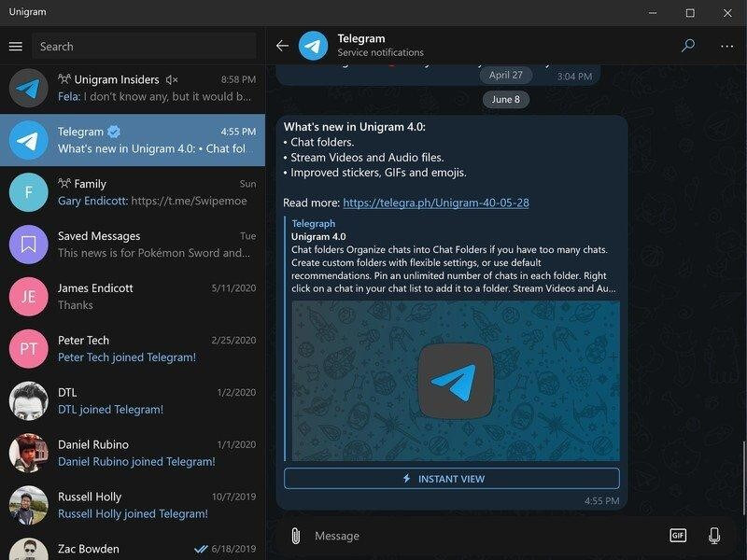Click the Message input field

(420, 536)
